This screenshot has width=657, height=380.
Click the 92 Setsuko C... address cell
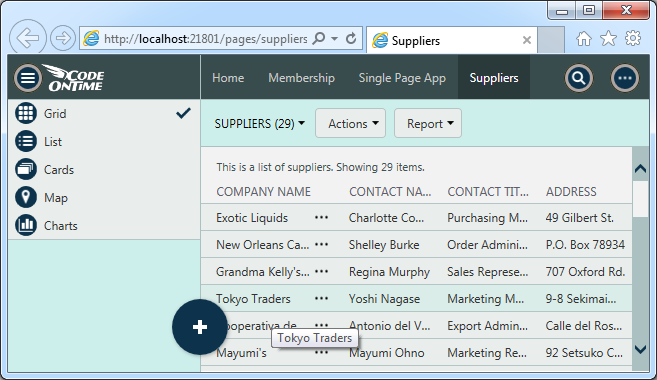click(x=584, y=353)
